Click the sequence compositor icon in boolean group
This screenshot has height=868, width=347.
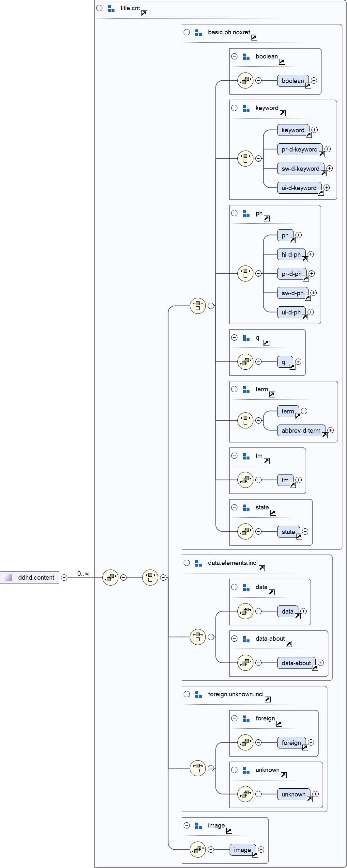tap(245, 81)
